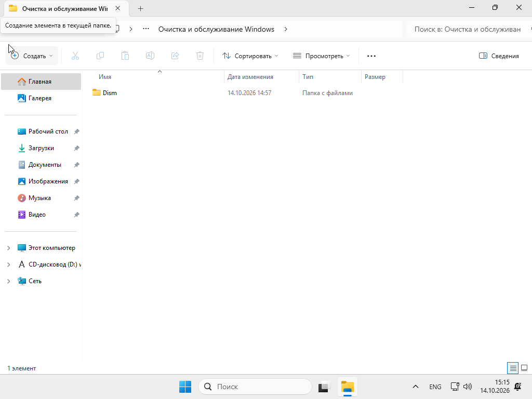Open the Windows Start menu
Viewport: 532px width, 399px height.
click(185, 387)
